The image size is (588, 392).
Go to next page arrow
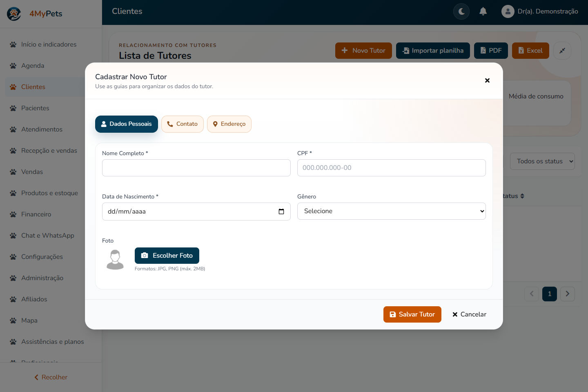pyautogui.click(x=568, y=294)
